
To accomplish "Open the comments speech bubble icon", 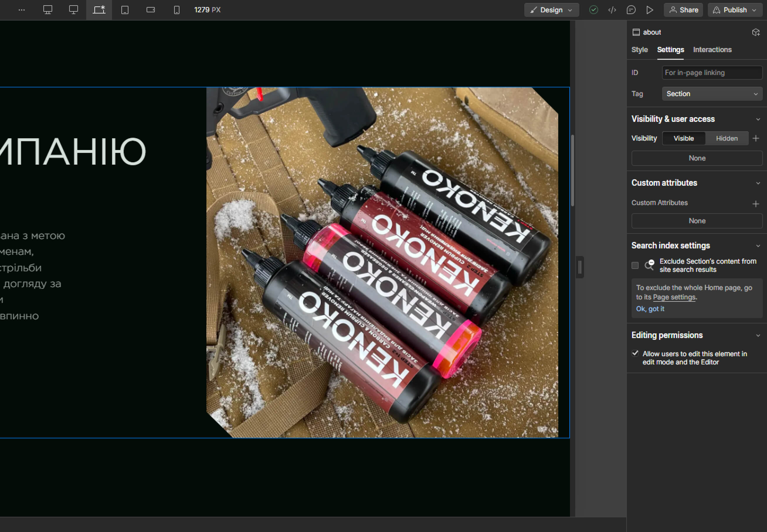I will (631, 10).
